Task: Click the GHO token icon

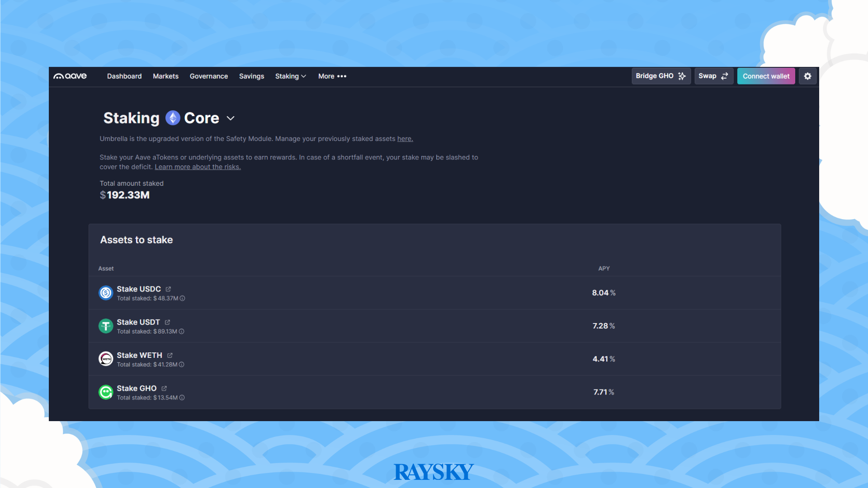Action: click(106, 392)
